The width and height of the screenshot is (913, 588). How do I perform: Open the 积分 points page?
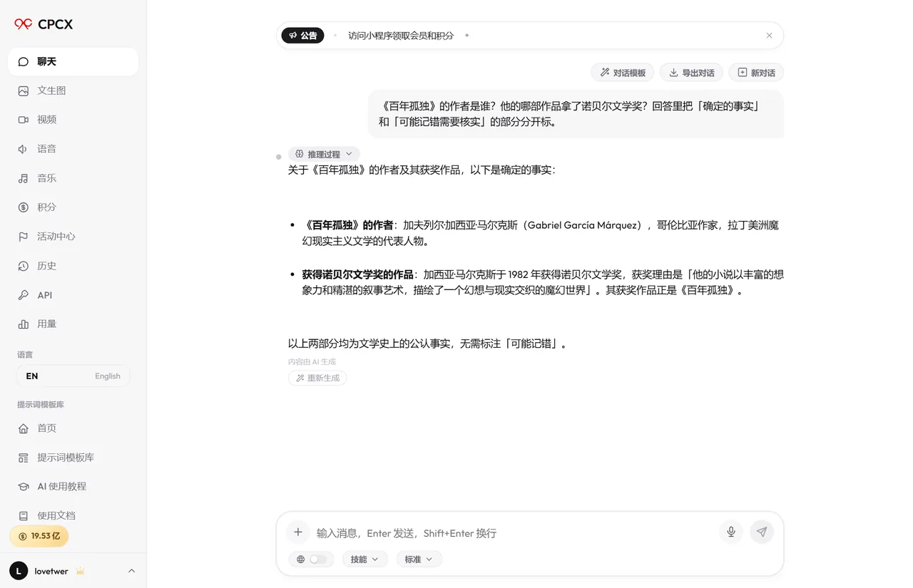point(73,207)
